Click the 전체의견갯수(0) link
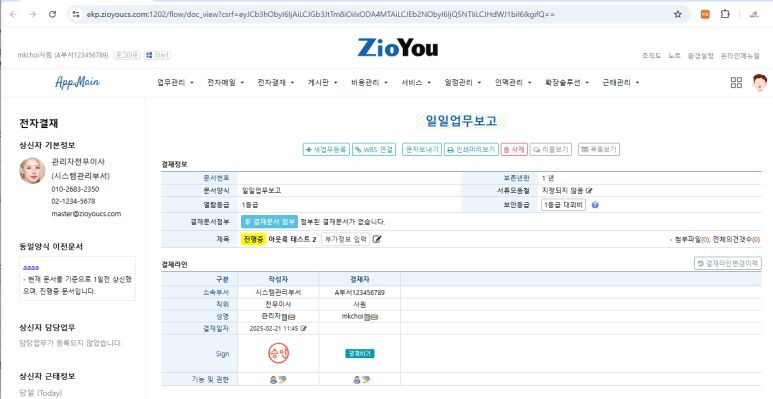Screen dimensions: 773x399 coord(737,240)
